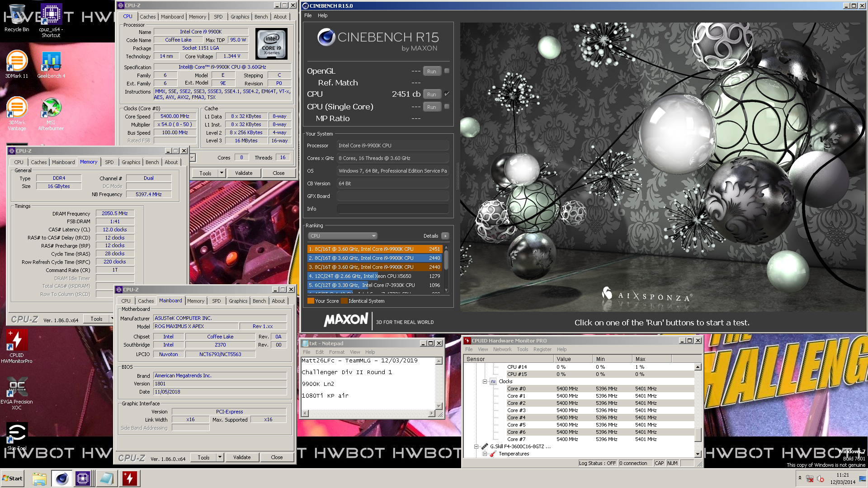The height and width of the screenshot is (488, 868).
Task: Click the Notepad taskbar icon
Action: [x=107, y=479]
